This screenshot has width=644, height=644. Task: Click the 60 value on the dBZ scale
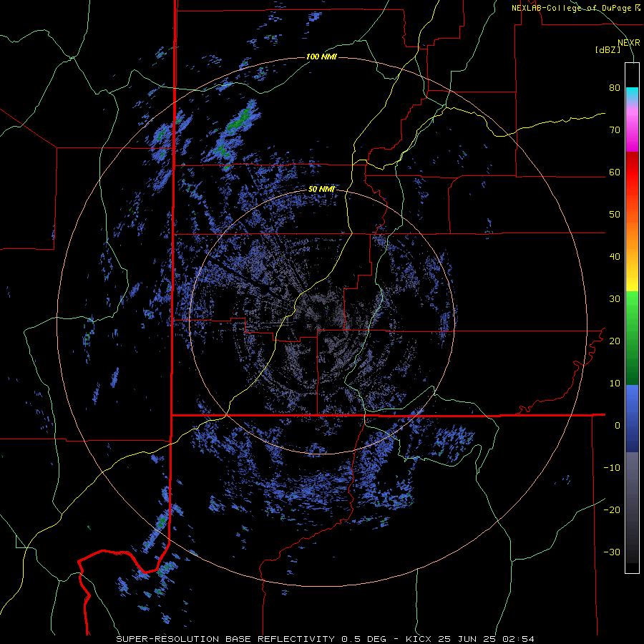(x=615, y=172)
